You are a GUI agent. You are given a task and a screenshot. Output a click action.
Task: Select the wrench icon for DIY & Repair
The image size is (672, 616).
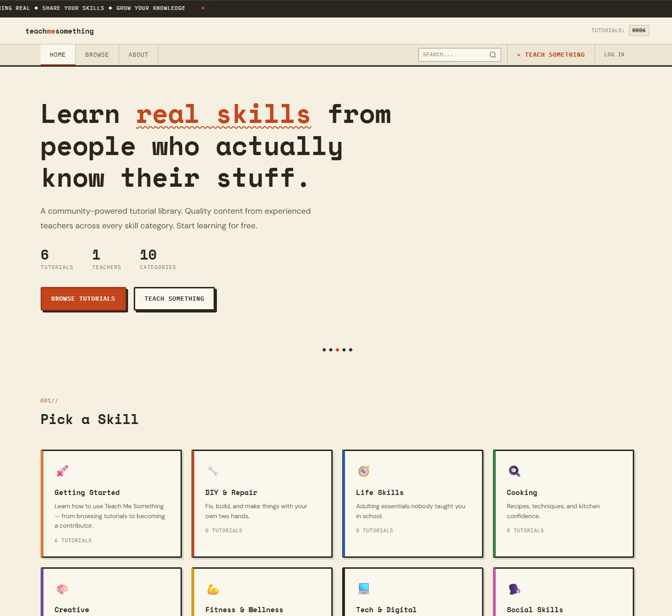tap(213, 471)
